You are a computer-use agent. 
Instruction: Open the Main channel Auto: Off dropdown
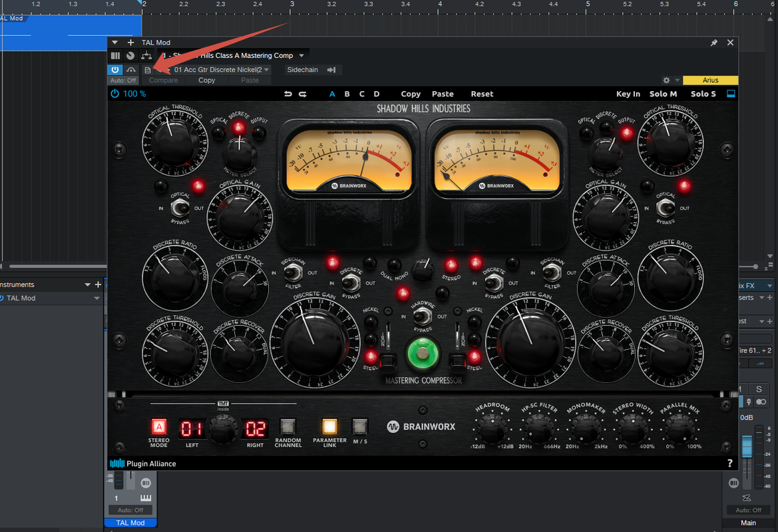pos(748,509)
